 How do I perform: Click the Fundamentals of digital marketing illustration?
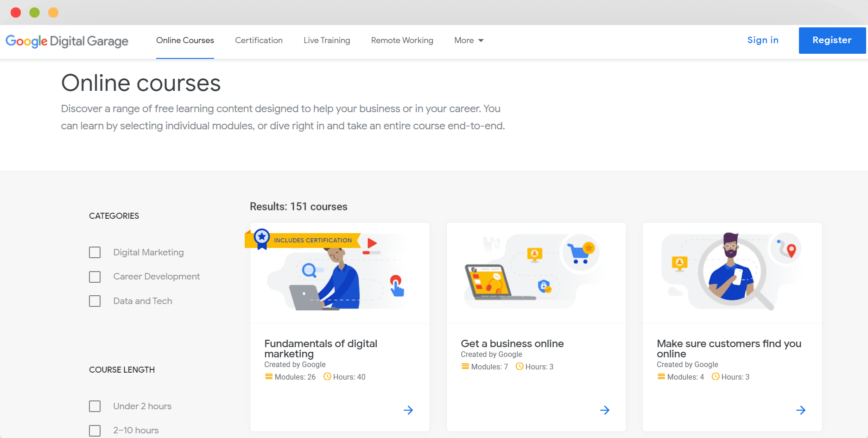click(340, 273)
